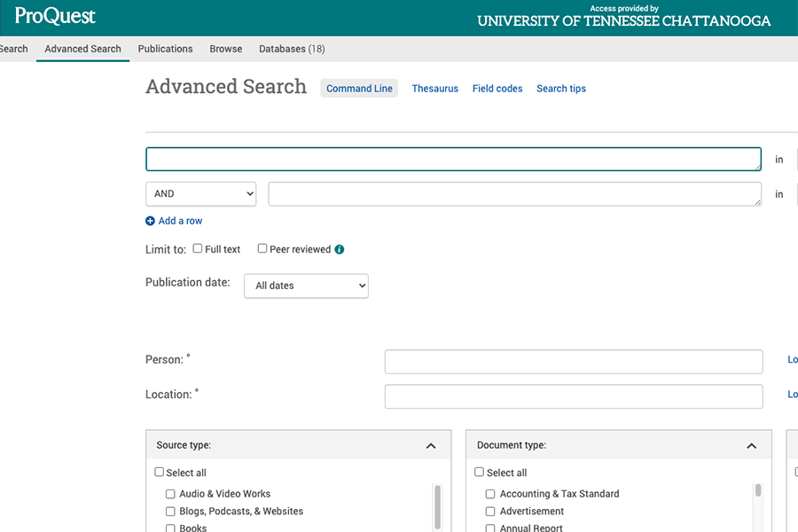
Task: Click the Advanced Search page heading
Action: click(226, 87)
